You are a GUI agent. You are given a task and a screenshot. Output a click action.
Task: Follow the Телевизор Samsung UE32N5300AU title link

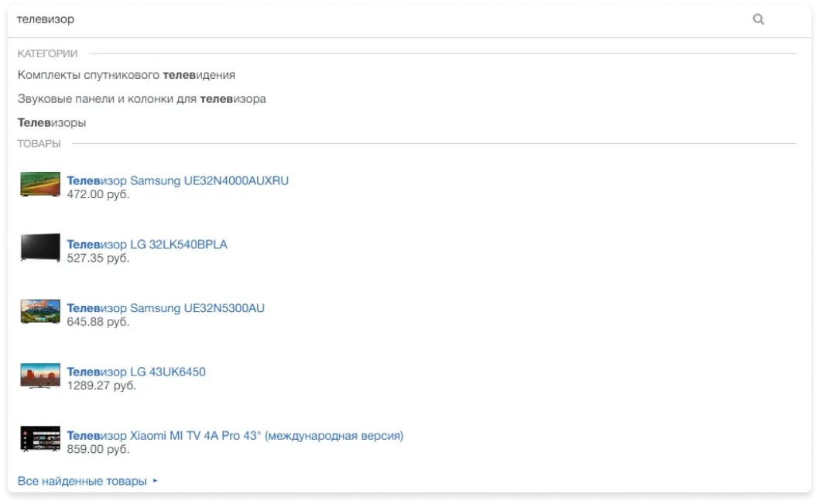point(166,308)
